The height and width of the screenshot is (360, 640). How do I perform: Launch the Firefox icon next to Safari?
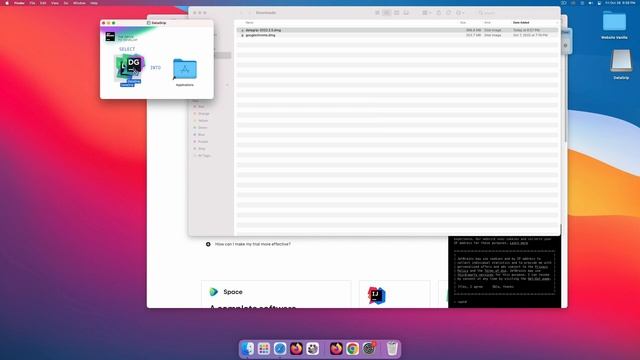[296, 349]
